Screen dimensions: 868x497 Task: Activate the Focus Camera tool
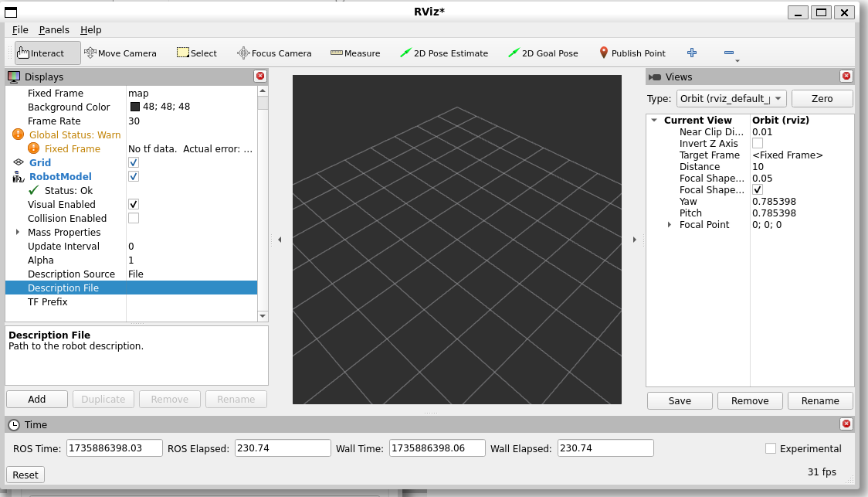click(274, 53)
